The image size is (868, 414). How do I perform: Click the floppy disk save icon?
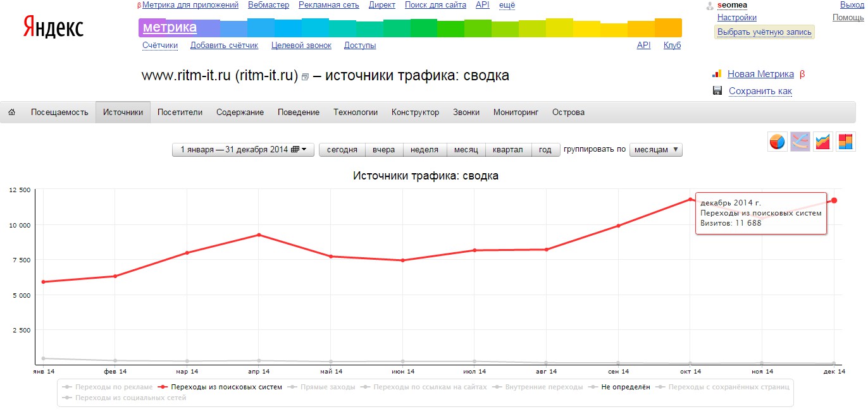coord(717,91)
